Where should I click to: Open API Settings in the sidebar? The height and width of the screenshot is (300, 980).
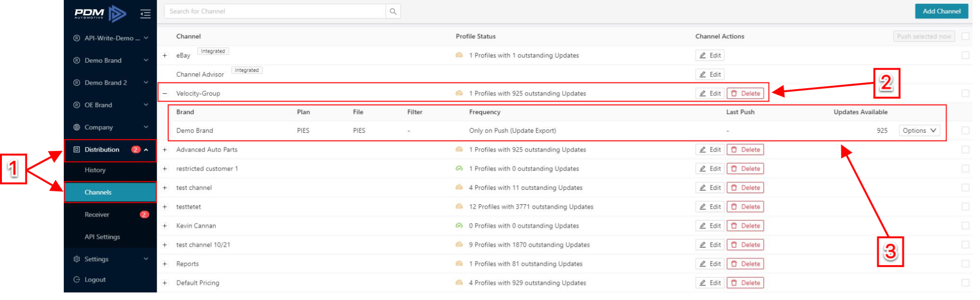(111, 237)
